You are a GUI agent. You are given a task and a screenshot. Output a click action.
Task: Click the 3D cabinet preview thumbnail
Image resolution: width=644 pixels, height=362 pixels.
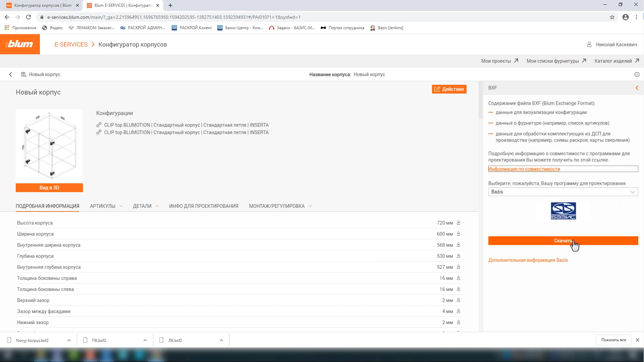49,146
